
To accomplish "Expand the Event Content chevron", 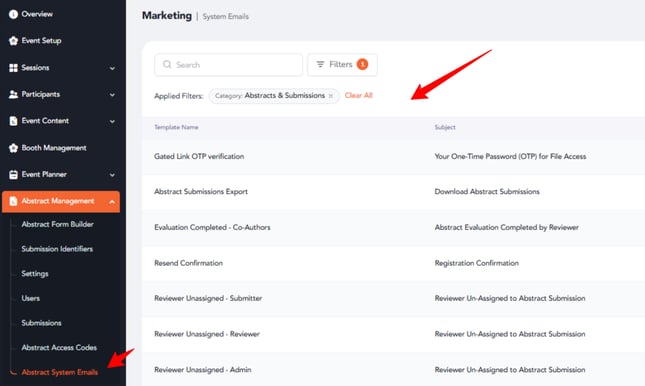I will coord(112,121).
